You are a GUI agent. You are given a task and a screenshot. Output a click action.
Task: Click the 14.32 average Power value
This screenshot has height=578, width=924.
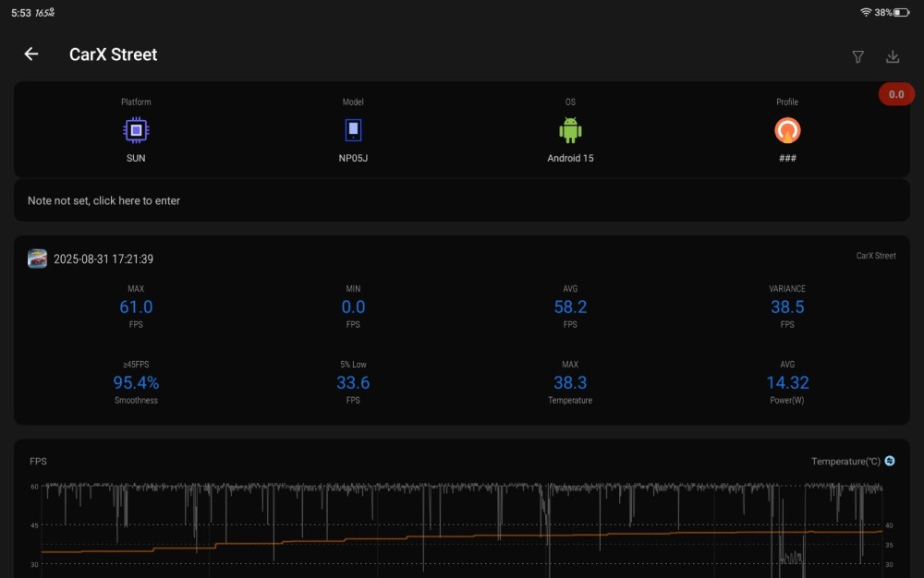tap(787, 382)
